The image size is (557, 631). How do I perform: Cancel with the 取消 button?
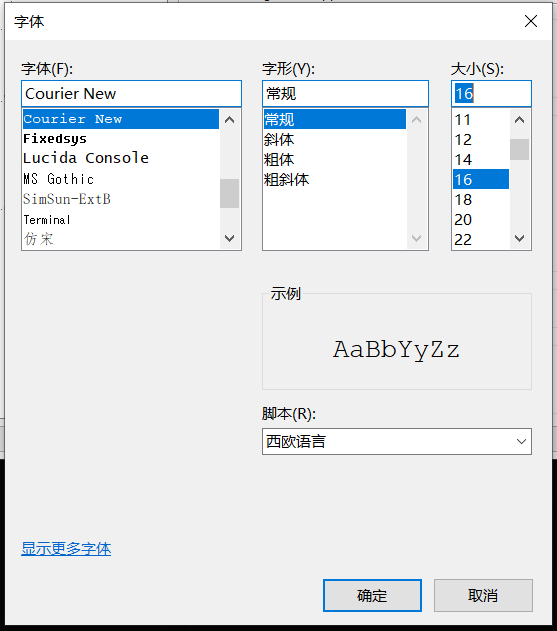[483, 595]
